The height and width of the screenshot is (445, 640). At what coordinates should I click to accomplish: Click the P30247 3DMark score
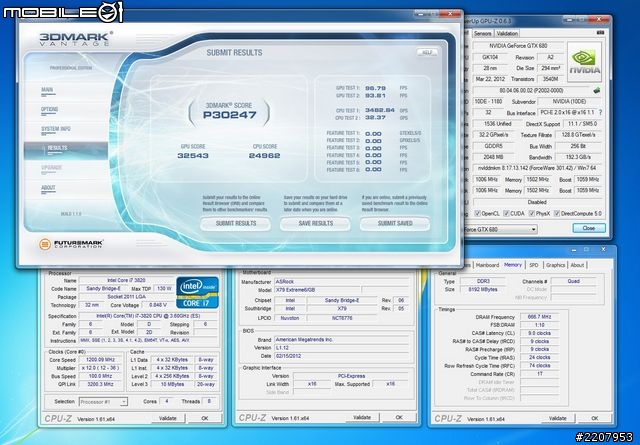(229, 115)
